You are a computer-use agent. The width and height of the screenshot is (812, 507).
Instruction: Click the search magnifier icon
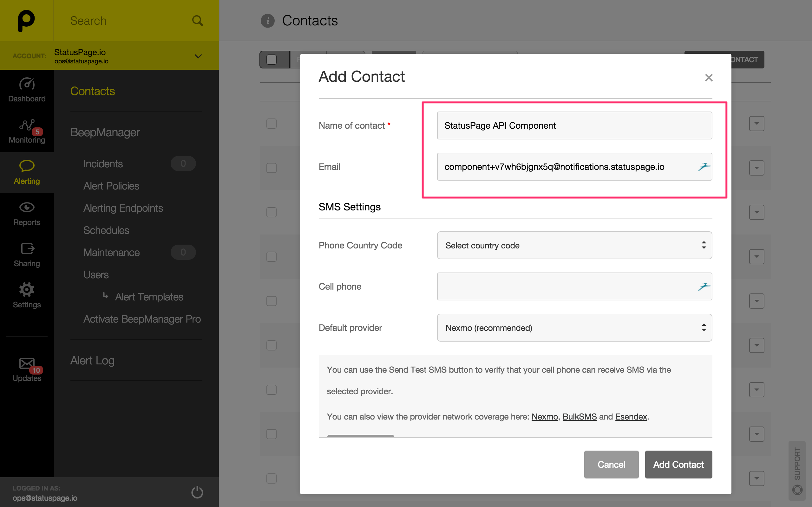197,21
